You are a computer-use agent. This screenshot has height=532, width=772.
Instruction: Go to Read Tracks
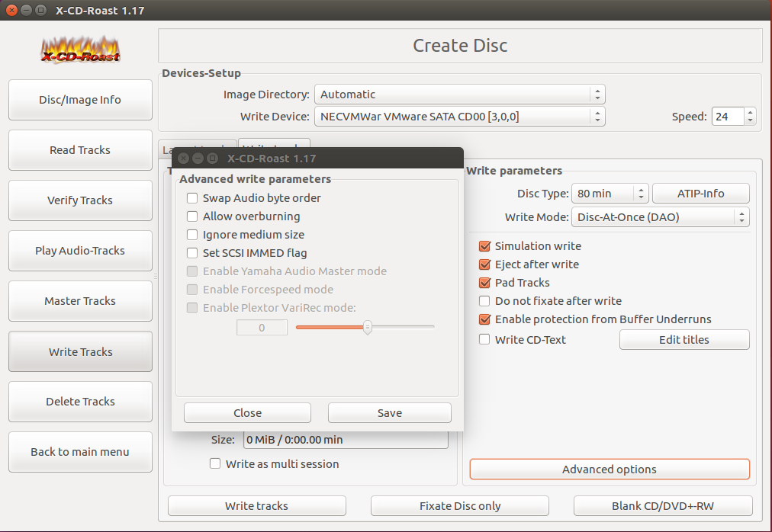tap(80, 150)
